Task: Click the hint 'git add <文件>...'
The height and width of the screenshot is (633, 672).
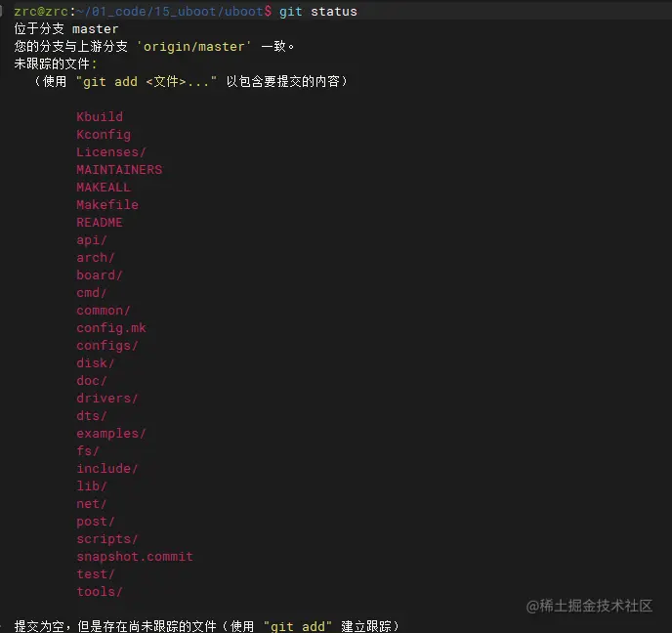Action: 147,81
